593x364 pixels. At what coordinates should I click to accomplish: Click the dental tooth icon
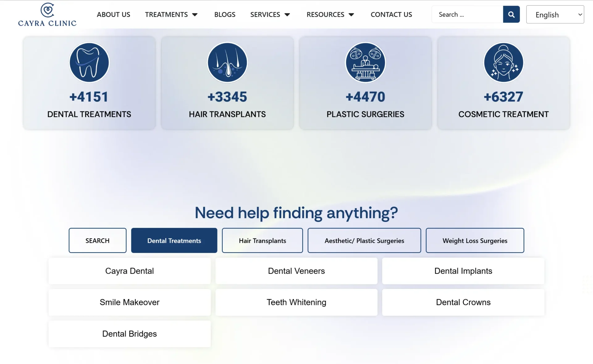click(x=89, y=63)
